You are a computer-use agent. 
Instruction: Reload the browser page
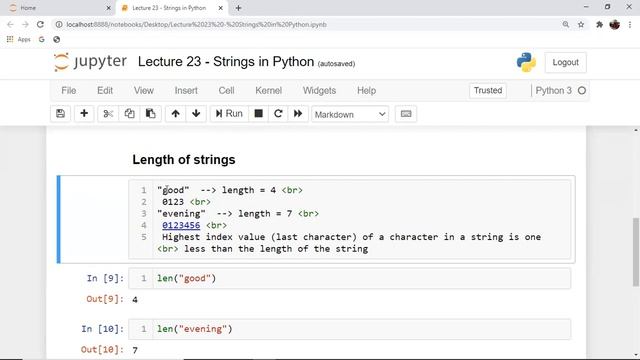40,24
